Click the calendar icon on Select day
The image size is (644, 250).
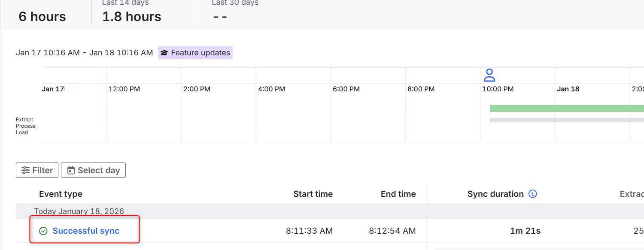71,170
